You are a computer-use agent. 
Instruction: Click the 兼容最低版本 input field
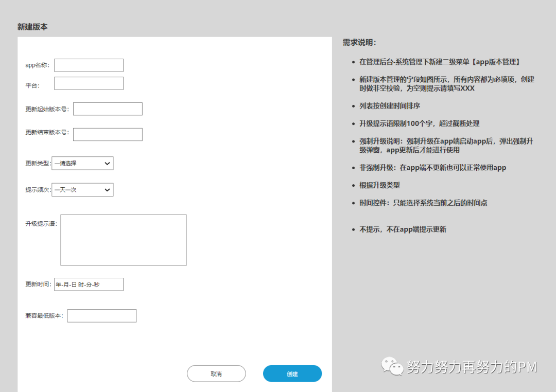pos(101,315)
